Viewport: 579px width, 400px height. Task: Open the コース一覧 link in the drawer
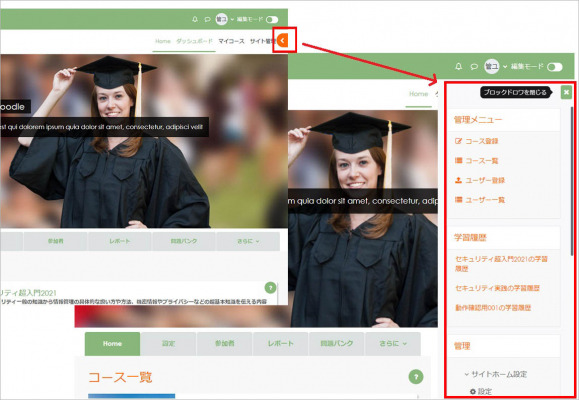click(482, 161)
